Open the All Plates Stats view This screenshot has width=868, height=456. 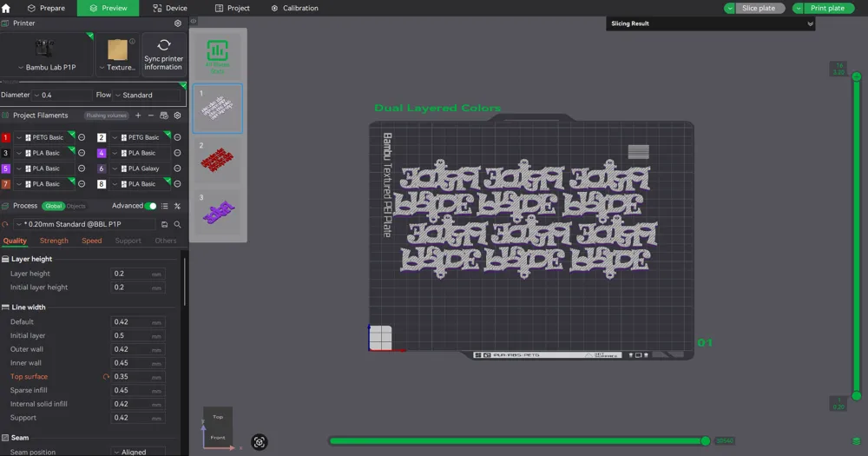(x=218, y=56)
